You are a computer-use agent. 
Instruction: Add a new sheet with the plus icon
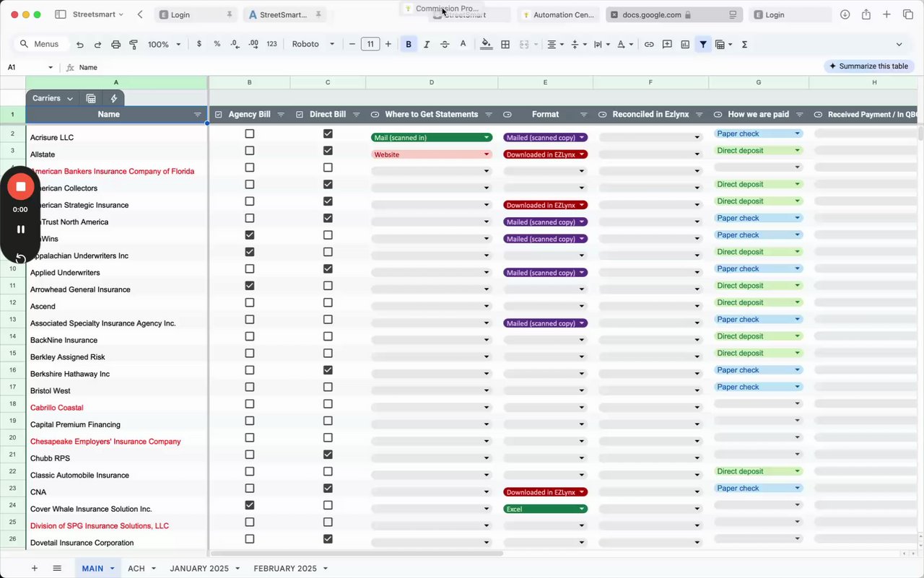pos(34,569)
